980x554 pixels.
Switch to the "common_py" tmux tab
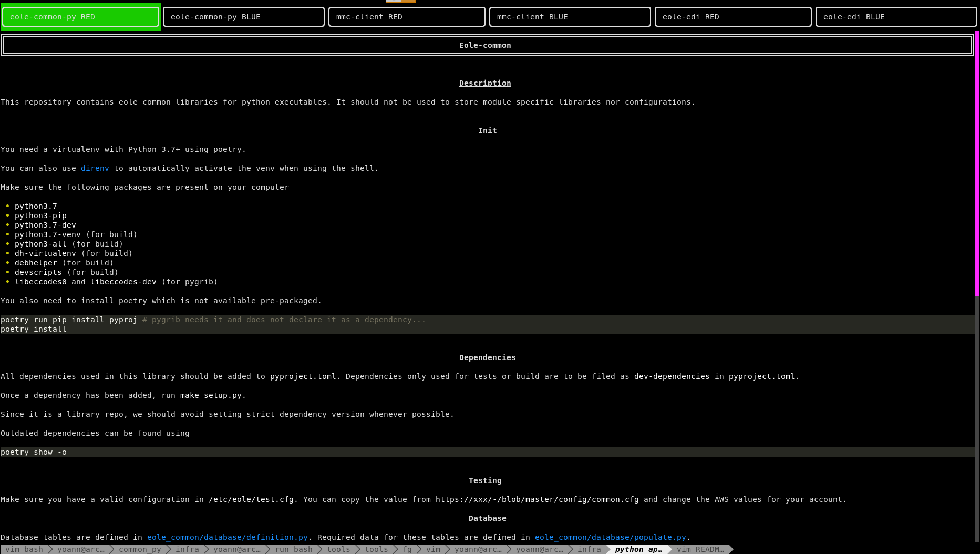click(x=140, y=549)
